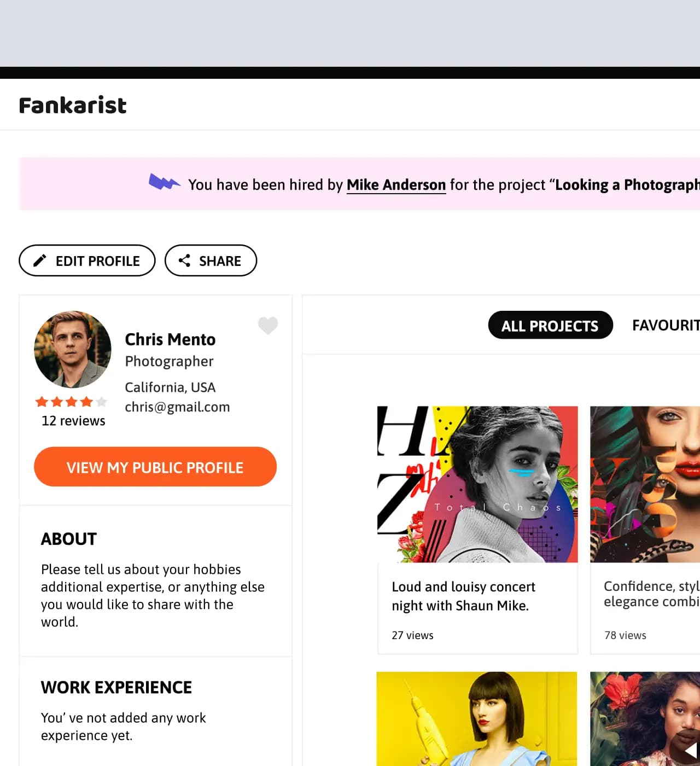Click the 12 reviews text
This screenshot has height=766, width=700.
73,421
